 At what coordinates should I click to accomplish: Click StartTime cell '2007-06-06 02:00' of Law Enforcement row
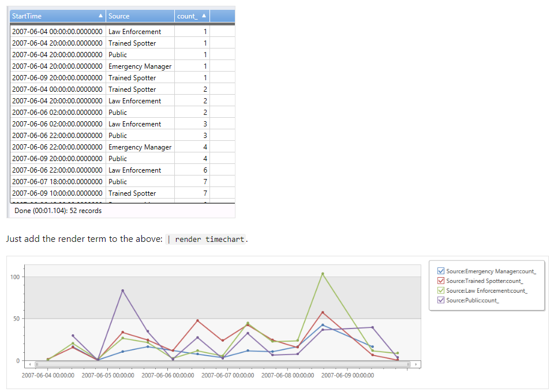(x=58, y=124)
